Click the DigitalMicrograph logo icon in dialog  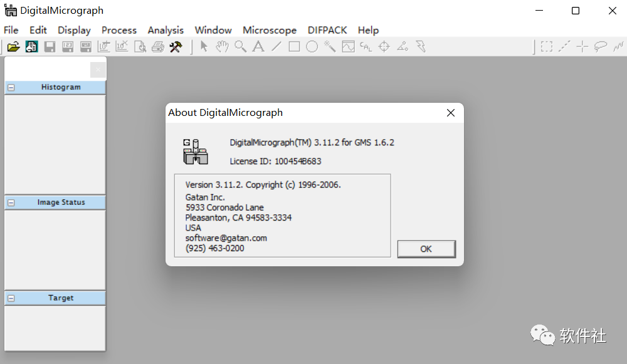click(x=196, y=152)
